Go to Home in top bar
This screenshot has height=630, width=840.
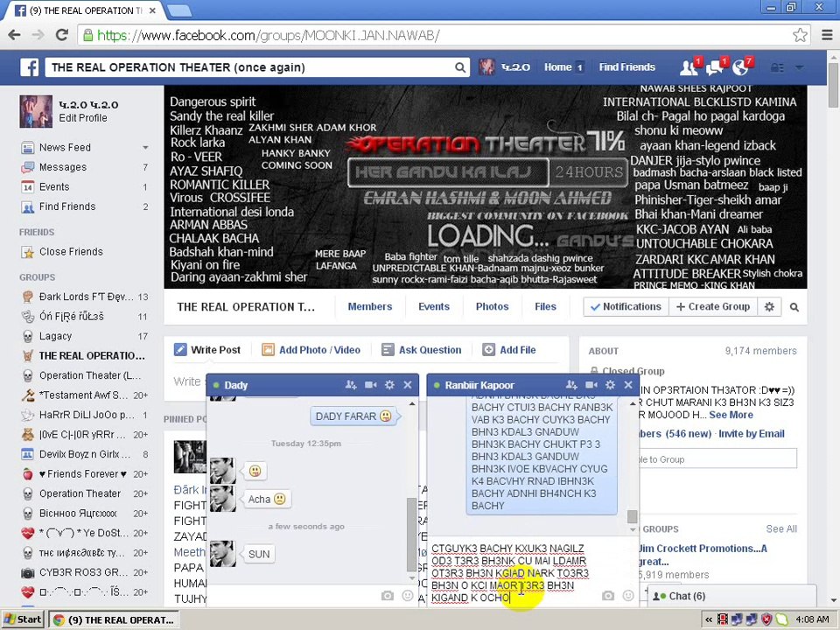coord(557,67)
